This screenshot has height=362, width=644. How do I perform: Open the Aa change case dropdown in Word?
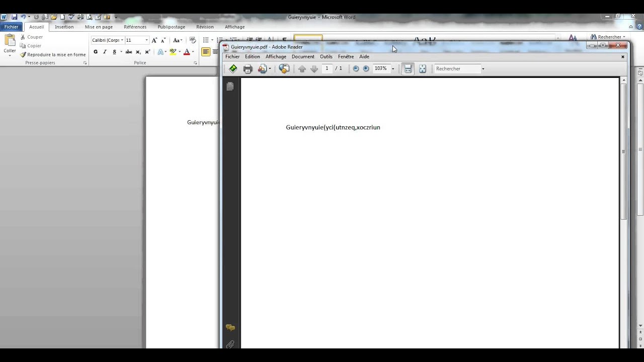coord(177,40)
